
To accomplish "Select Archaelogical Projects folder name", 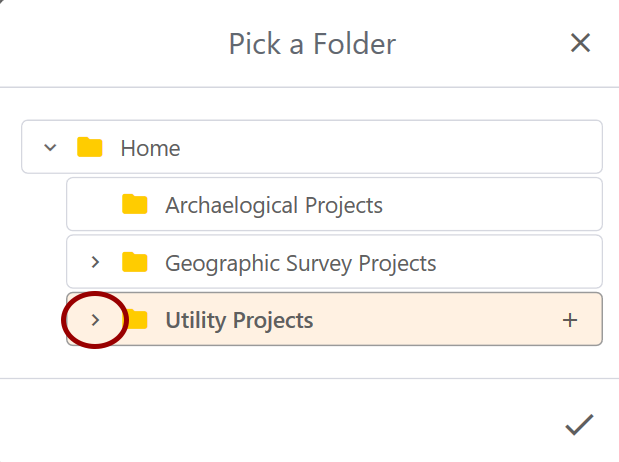I will tap(274, 205).
